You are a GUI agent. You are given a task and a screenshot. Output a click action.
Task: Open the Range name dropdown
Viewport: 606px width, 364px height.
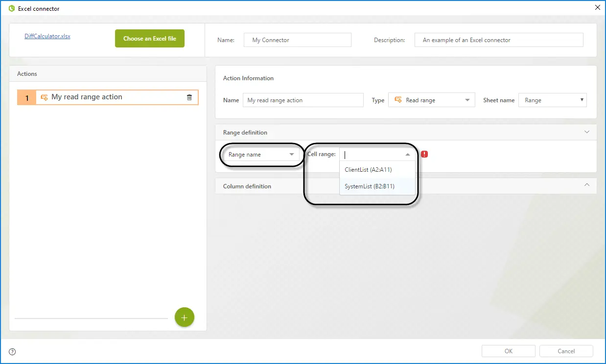[x=260, y=155]
